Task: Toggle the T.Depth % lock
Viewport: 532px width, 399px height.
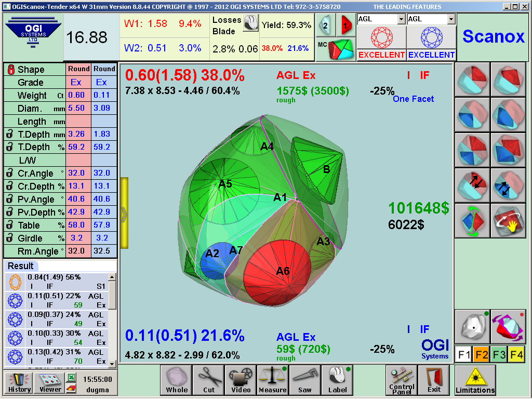Action: point(10,147)
